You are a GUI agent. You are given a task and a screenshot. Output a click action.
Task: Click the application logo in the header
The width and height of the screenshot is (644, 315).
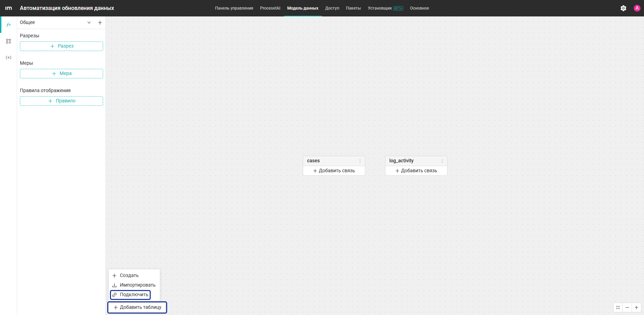[x=9, y=8]
